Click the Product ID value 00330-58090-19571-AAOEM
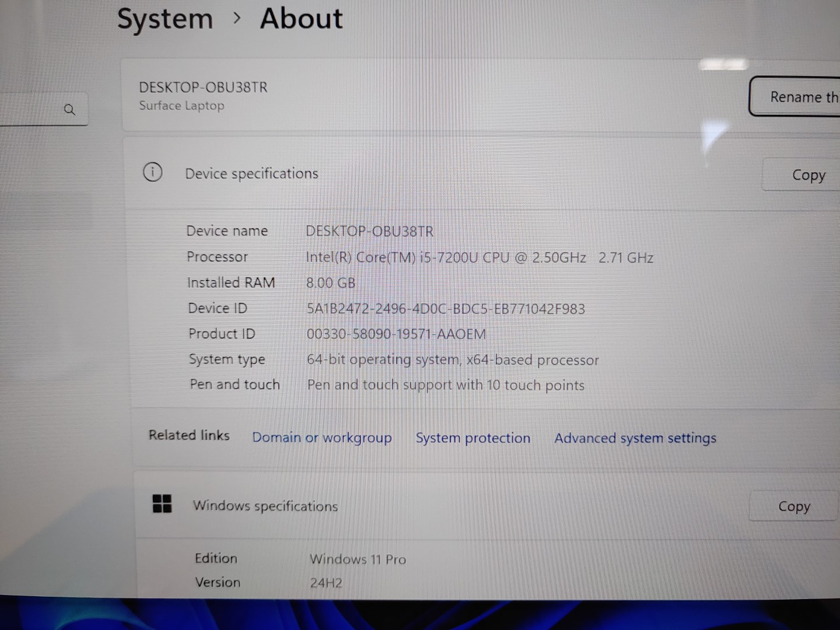 coord(396,334)
